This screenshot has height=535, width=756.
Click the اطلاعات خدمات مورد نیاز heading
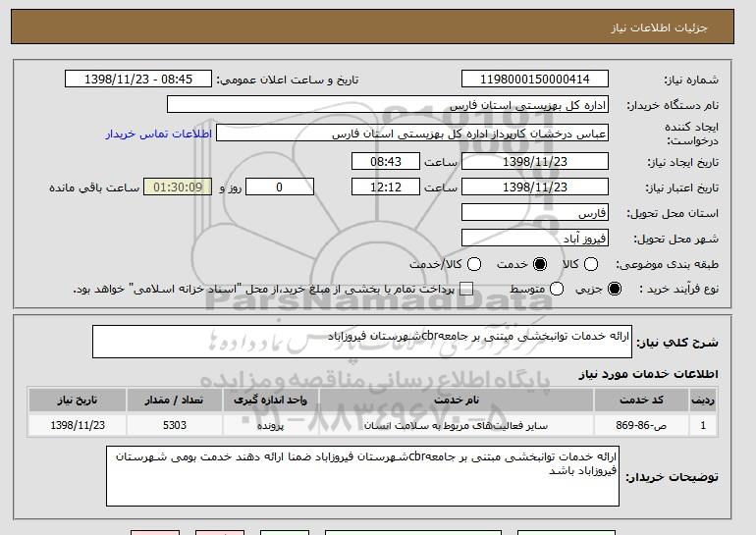[648, 374]
